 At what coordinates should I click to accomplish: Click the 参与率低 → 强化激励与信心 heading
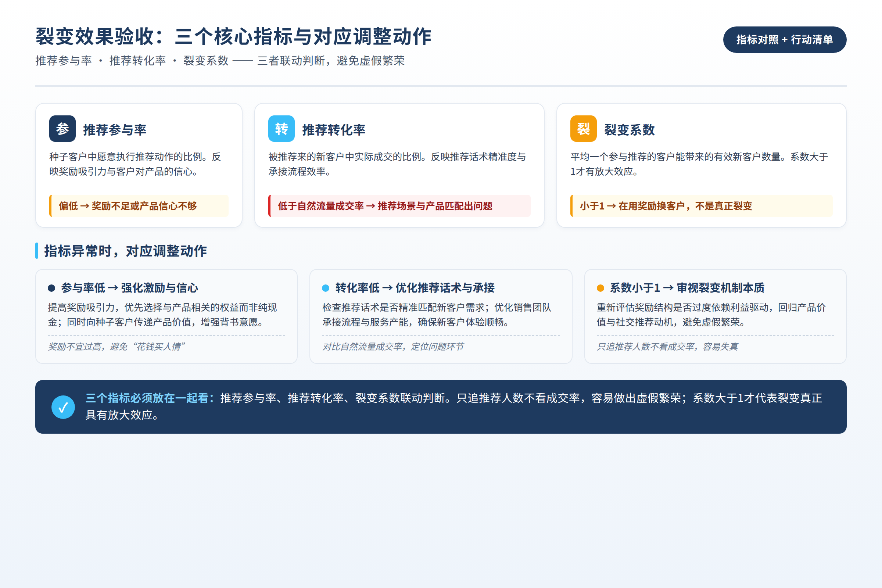click(x=129, y=288)
